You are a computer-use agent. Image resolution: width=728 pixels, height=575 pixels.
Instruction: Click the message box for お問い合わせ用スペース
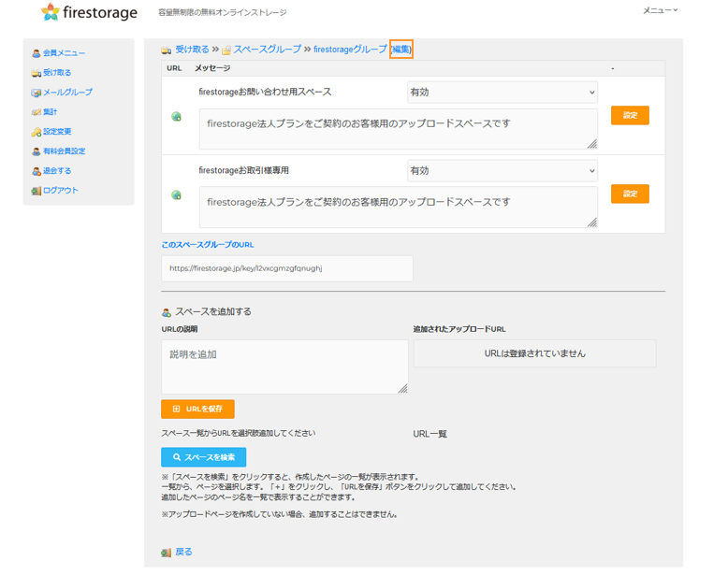(x=399, y=129)
